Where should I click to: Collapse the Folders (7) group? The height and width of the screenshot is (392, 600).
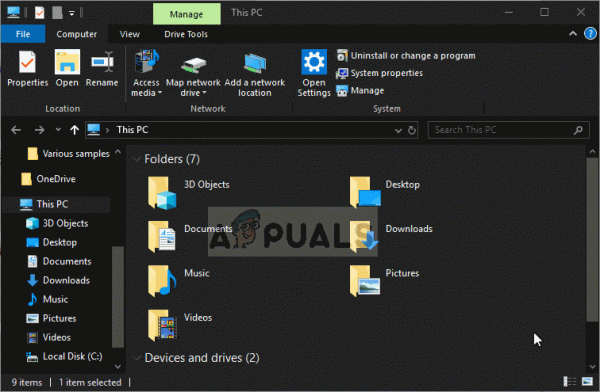[136, 159]
